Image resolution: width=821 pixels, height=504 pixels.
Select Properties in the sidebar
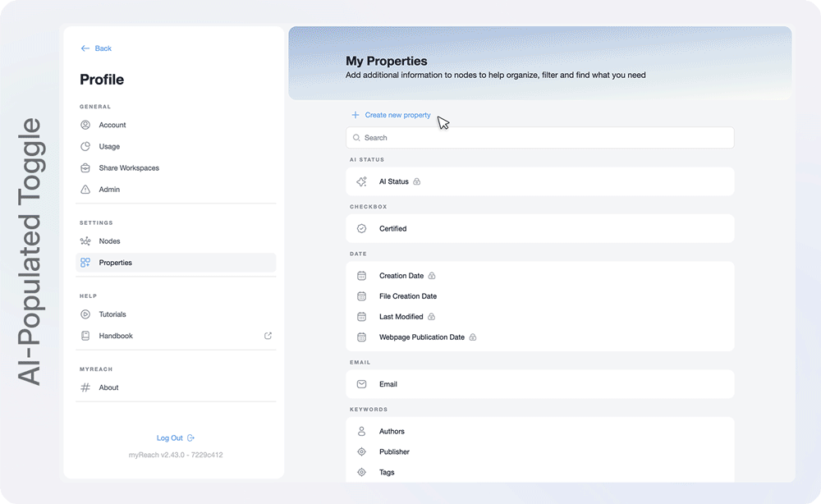(x=115, y=263)
